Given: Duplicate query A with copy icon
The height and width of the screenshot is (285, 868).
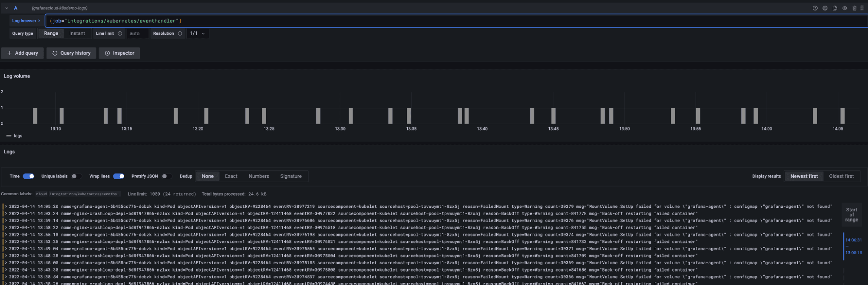Looking at the screenshot, I should pos(835,8).
